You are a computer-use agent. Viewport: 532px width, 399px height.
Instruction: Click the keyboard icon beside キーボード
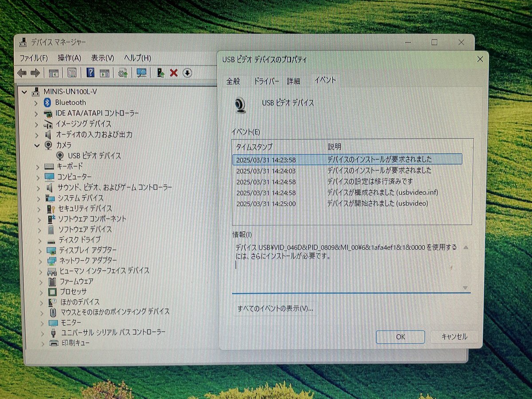[x=49, y=166]
